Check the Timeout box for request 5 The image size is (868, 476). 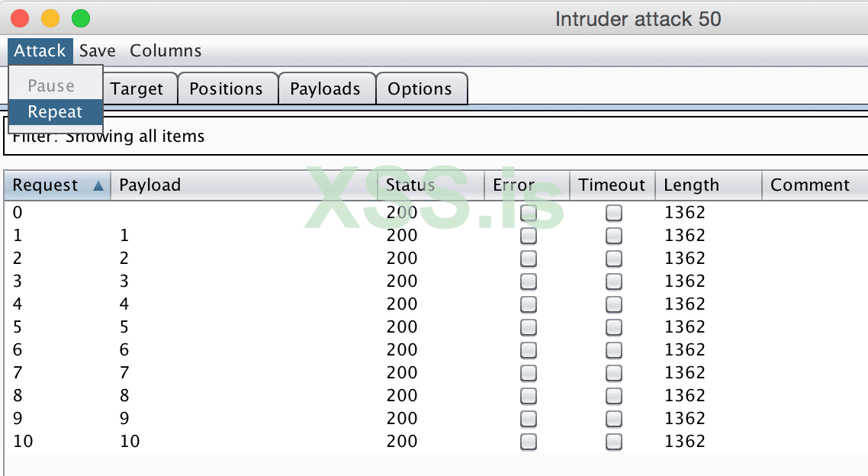coord(613,327)
